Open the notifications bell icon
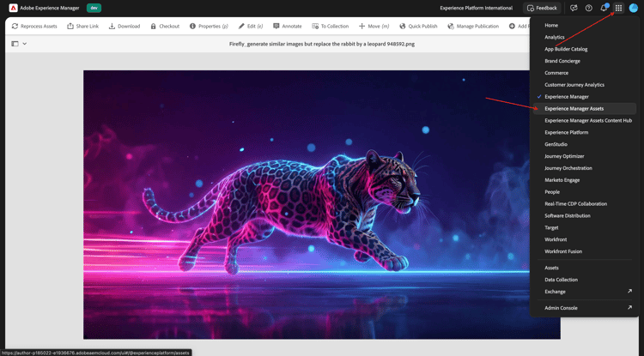 [x=604, y=8]
